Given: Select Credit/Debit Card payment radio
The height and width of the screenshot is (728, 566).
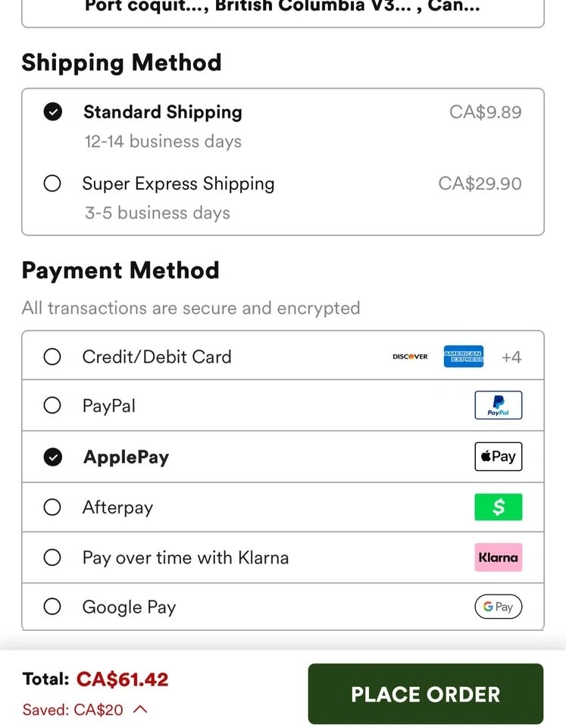Looking at the screenshot, I should click(x=52, y=356).
